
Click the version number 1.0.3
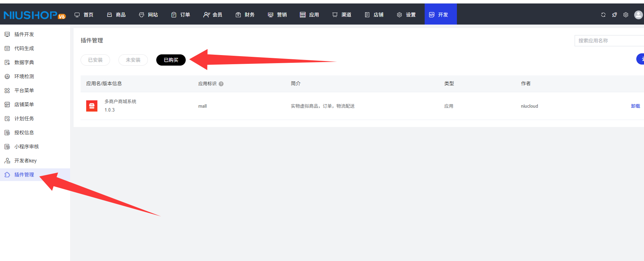coord(110,110)
